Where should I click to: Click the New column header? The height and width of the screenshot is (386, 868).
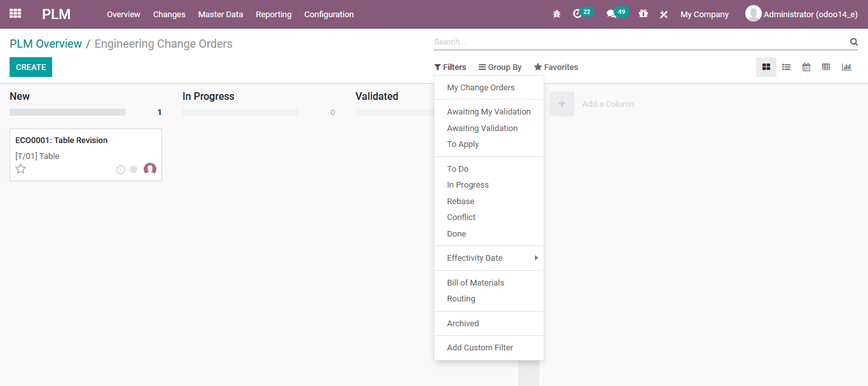coord(20,97)
